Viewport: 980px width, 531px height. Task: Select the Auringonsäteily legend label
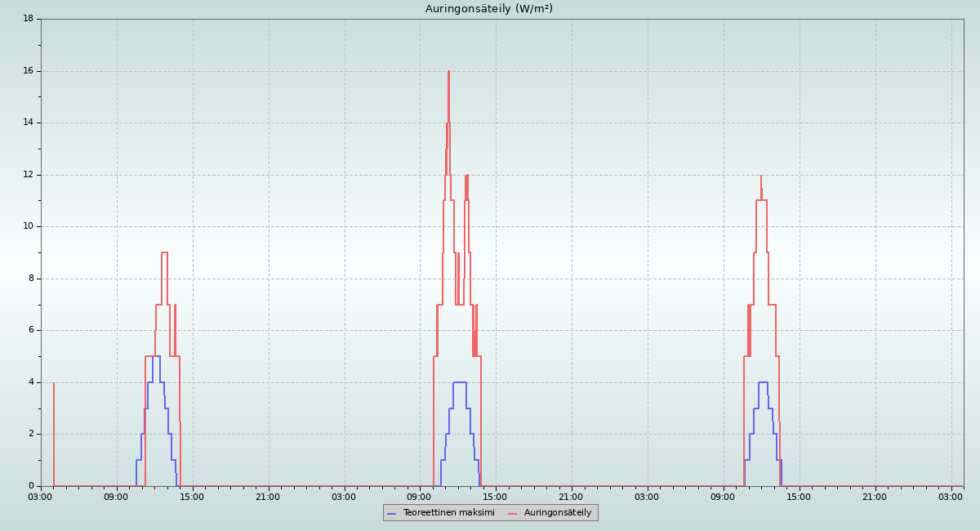pyautogui.click(x=557, y=512)
